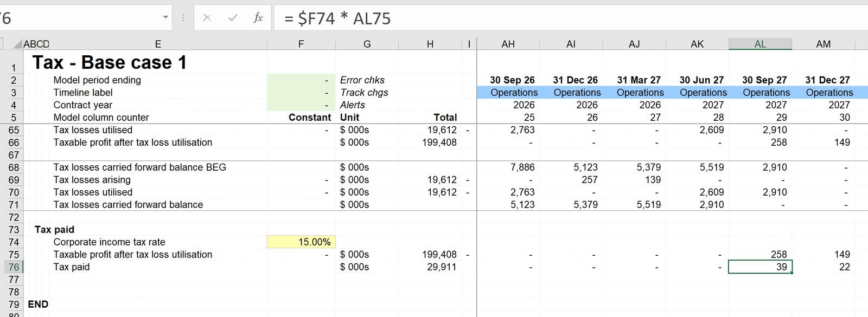Viewport: 868px width, 317px height.
Task: Click the Cancel X icon in formula bar
Action: [207, 18]
